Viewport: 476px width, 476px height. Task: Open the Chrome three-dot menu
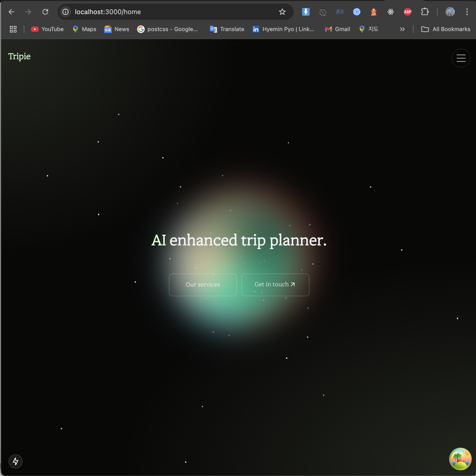pos(467,12)
